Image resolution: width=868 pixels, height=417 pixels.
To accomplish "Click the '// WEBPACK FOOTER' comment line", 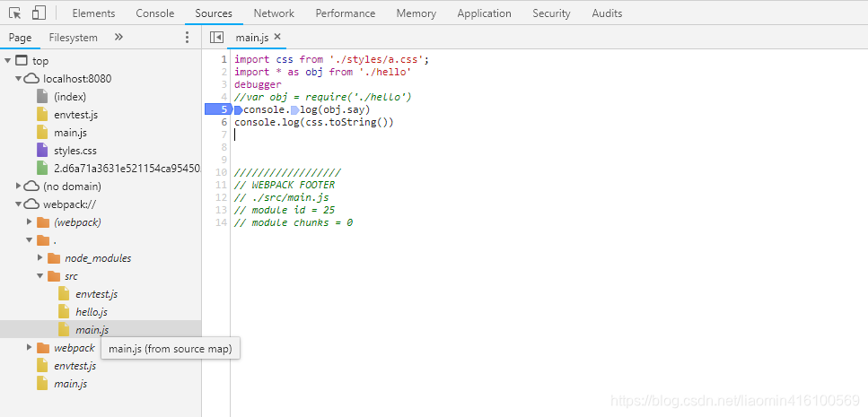I will pyautogui.click(x=285, y=186).
